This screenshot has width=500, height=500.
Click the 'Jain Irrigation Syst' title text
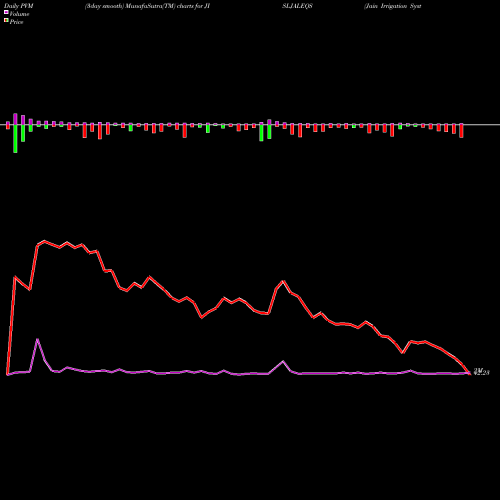pos(393,6)
